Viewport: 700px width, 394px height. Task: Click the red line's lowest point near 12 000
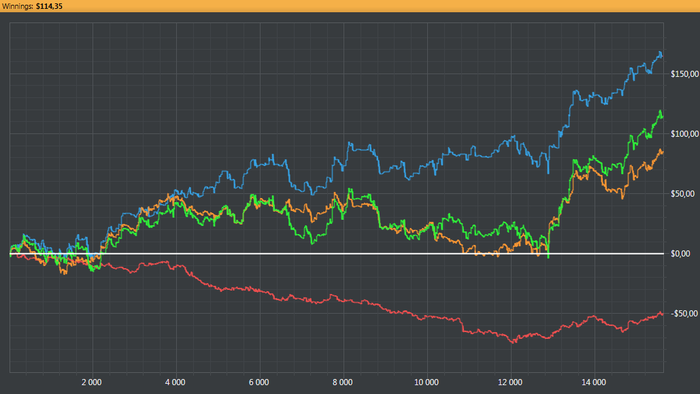click(x=513, y=342)
